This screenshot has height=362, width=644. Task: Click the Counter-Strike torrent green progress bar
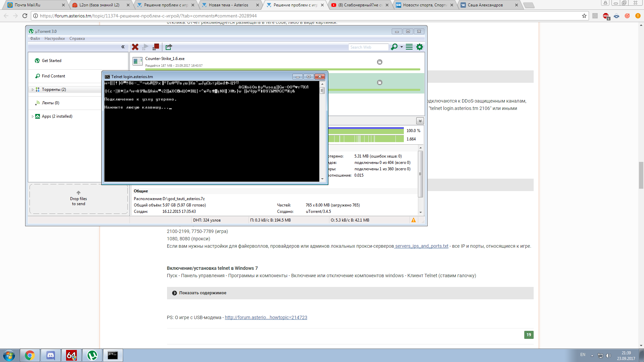click(283, 69)
